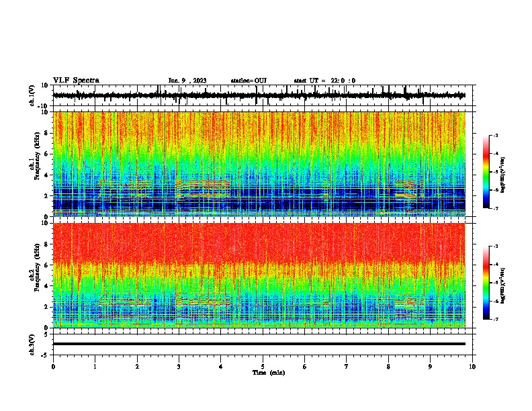Click time axis tick label "6"
This screenshot has height=411, width=532.
click(x=305, y=367)
